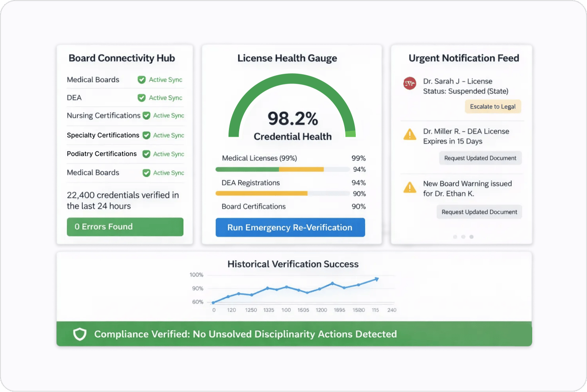Viewport: 587px width, 392px height.
Task: Select the third pagination dot in notification feed
Action: tap(471, 237)
